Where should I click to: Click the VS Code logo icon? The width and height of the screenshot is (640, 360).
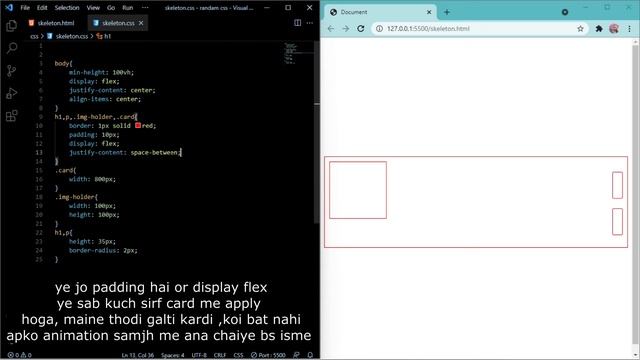(x=9, y=7)
